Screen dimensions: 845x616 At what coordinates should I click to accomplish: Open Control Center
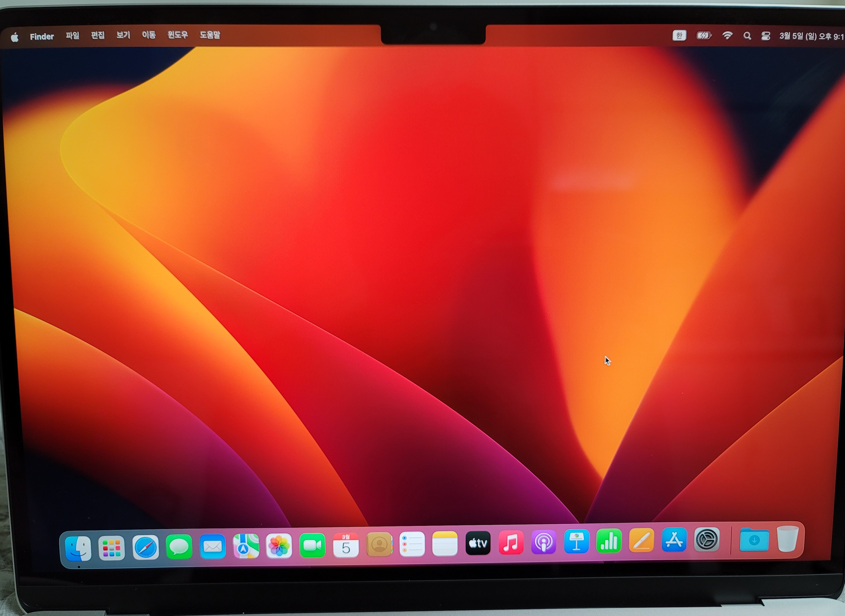pyautogui.click(x=766, y=36)
